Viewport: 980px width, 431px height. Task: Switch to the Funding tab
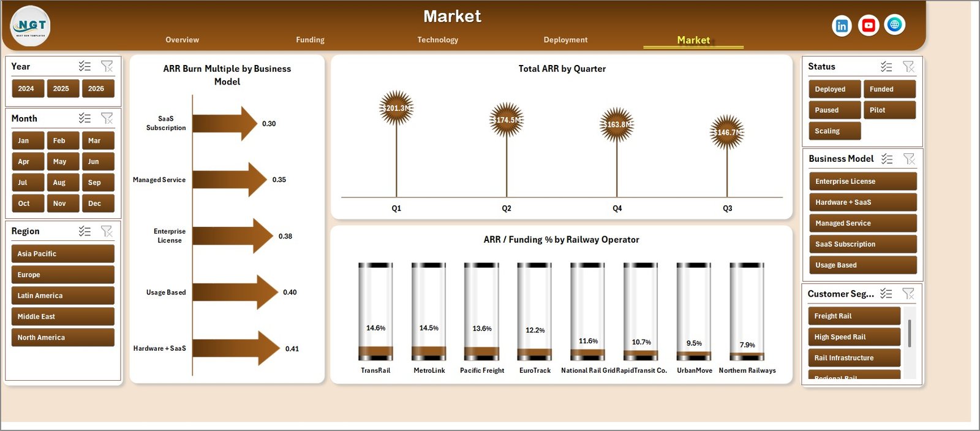click(310, 40)
